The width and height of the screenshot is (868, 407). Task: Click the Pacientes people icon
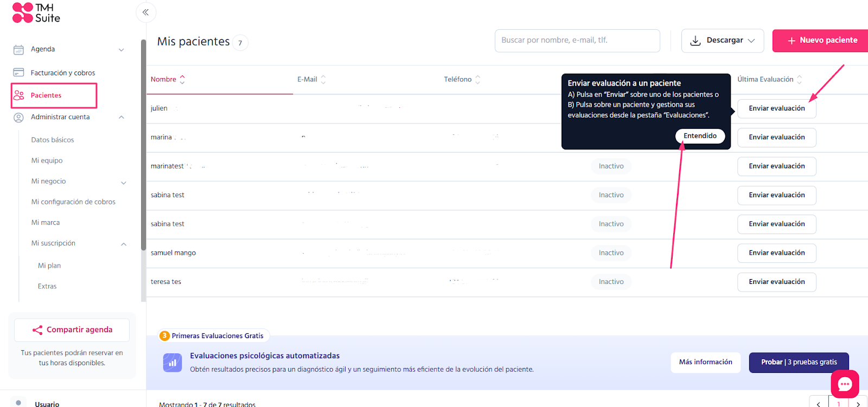19,95
